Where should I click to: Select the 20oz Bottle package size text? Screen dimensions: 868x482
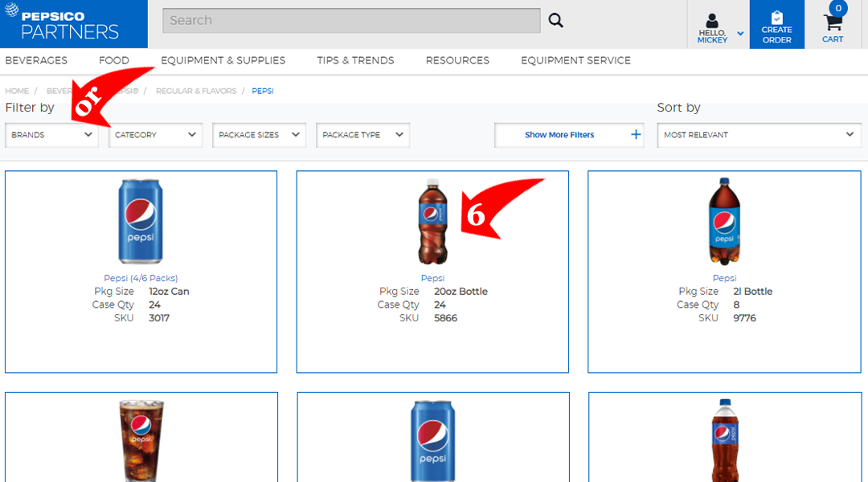coord(461,291)
